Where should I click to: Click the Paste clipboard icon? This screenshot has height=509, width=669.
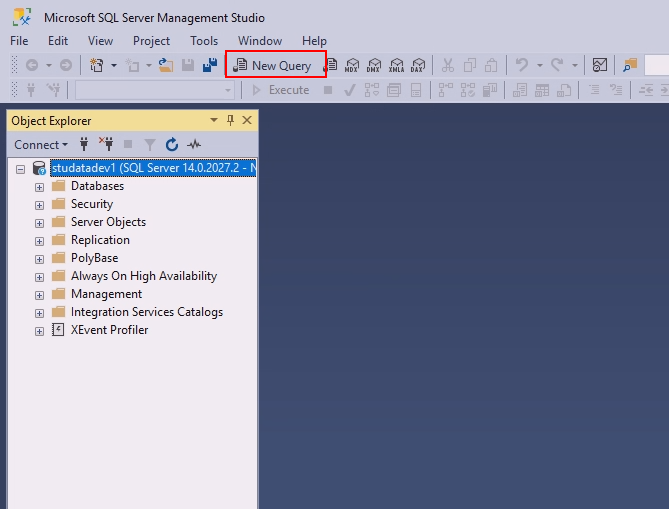[x=491, y=65]
